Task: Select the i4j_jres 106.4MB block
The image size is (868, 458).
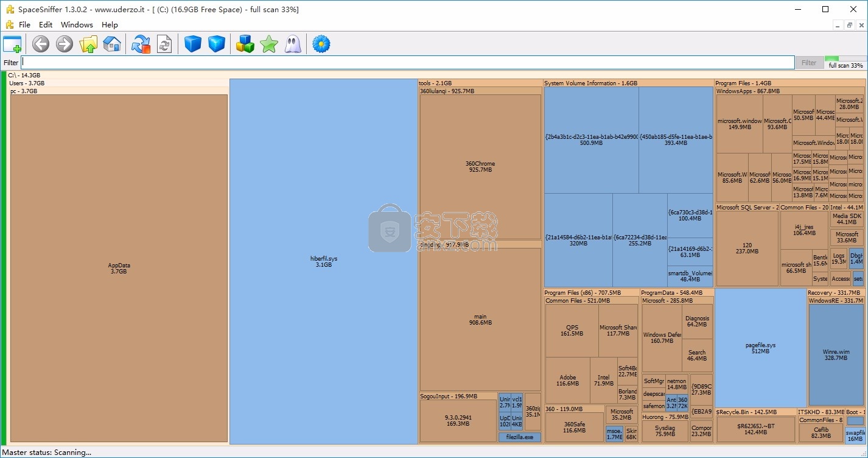Action: pyautogui.click(x=804, y=230)
